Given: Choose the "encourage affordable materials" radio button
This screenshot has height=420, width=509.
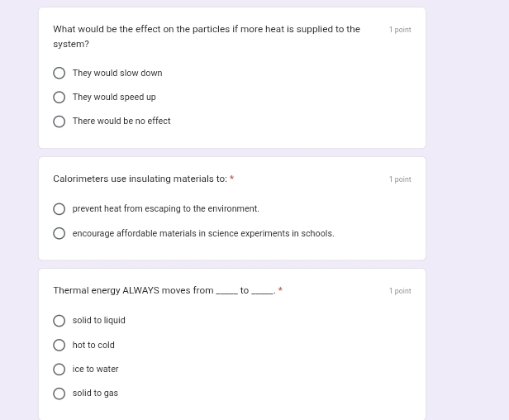Looking at the screenshot, I should pyautogui.click(x=59, y=234).
